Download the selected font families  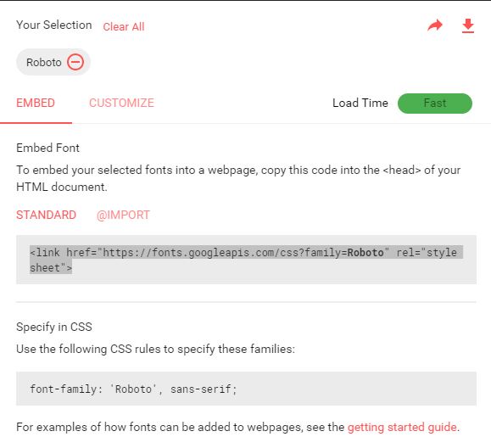pos(468,25)
